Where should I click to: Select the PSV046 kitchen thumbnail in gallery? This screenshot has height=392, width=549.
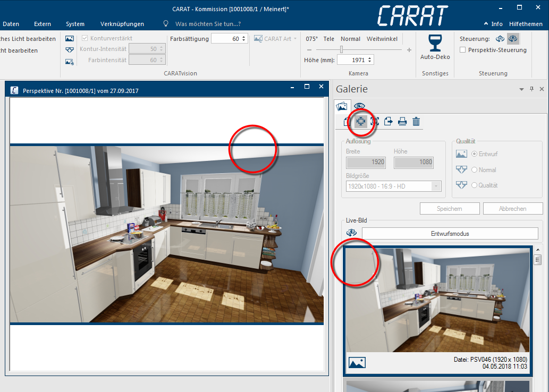click(438, 300)
